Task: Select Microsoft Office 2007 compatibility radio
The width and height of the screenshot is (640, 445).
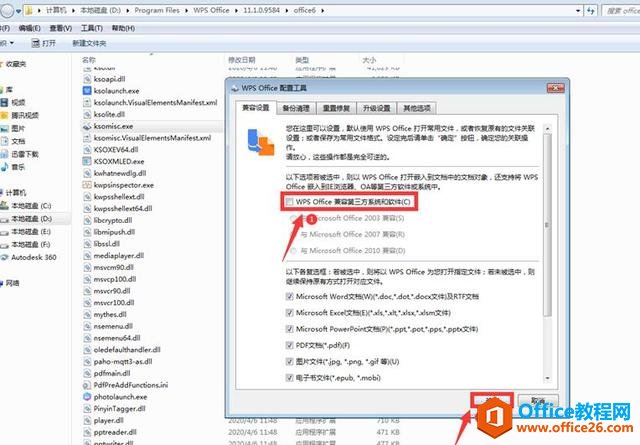Action: (293, 234)
